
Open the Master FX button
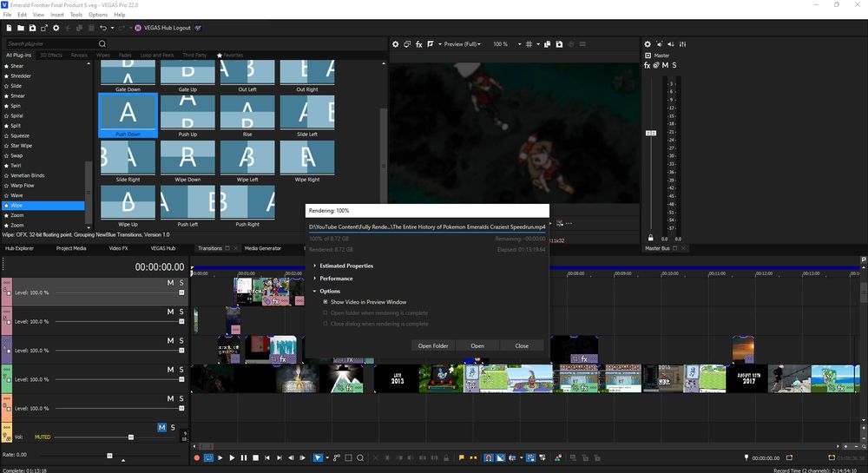[647, 65]
